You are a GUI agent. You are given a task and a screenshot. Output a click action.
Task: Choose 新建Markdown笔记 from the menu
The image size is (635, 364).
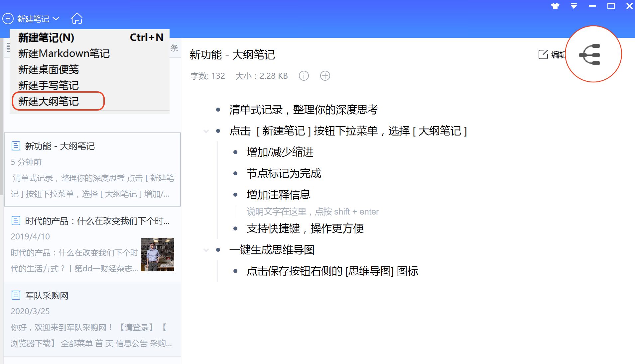point(90,53)
